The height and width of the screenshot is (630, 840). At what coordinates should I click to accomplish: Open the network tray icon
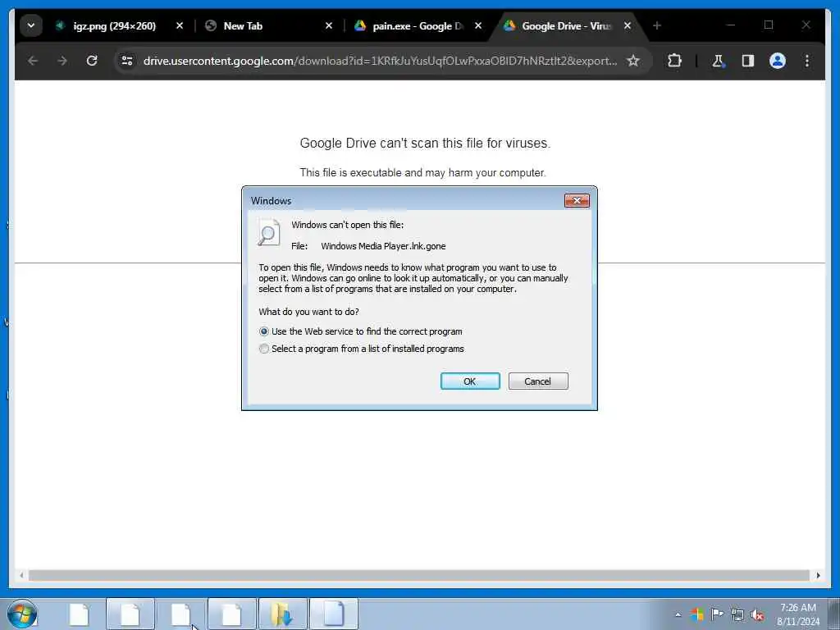737,614
